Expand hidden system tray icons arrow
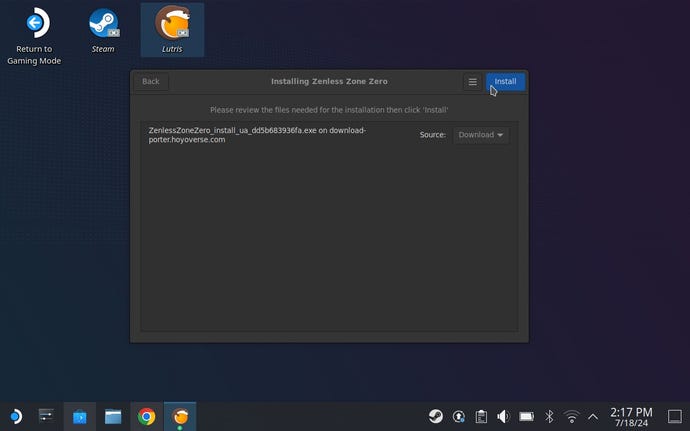 click(x=593, y=416)
